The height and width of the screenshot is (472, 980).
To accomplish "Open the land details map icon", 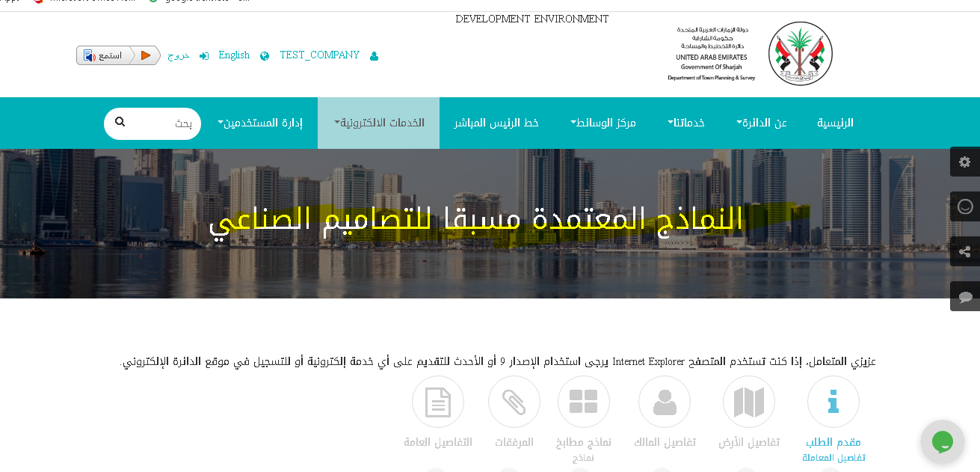I will pos(749,402).
